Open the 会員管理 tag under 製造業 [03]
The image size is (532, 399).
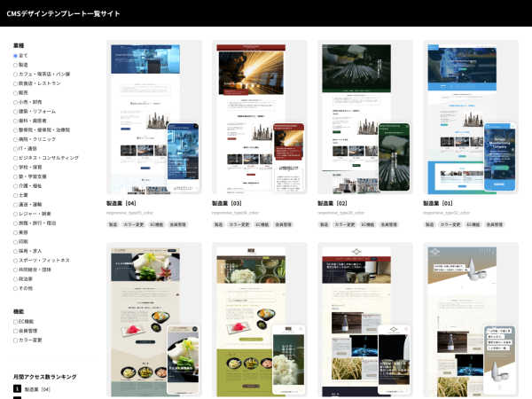[284, 224]
